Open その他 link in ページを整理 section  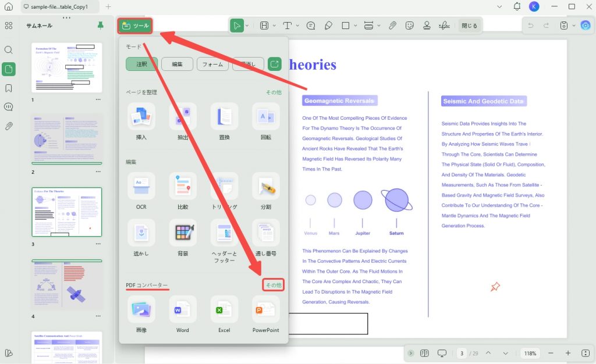tap(274, 92)
